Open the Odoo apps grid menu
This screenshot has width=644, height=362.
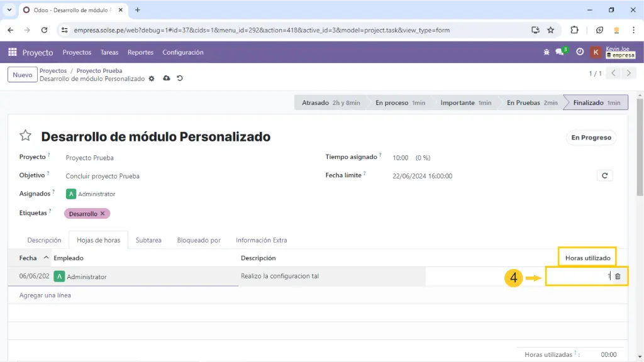12,52
